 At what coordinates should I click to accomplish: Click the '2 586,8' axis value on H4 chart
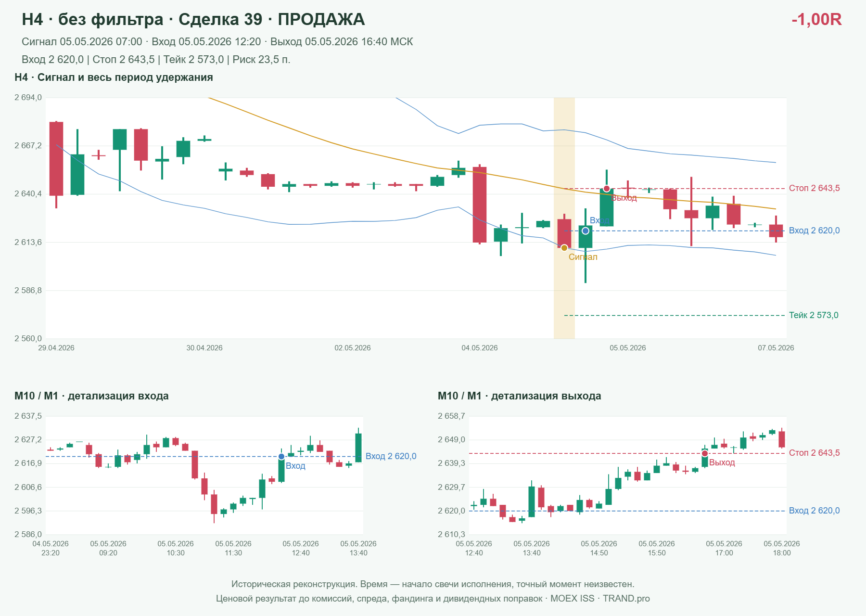[x=28, y=291]
